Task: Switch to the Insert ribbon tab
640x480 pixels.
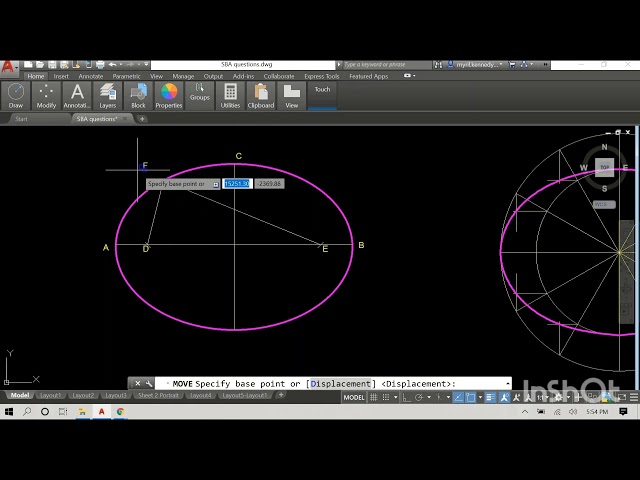Action: pyautogui.click(x=61, y=76)
